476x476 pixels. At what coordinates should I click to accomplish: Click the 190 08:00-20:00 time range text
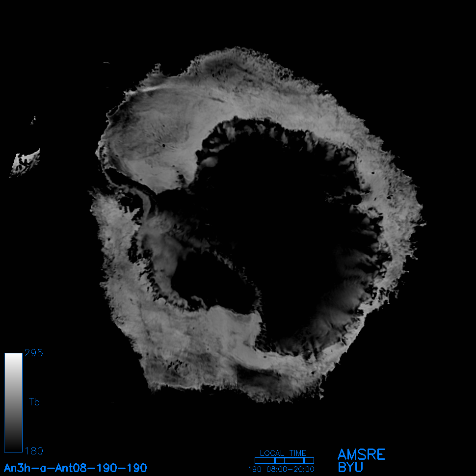pos(281,469)
